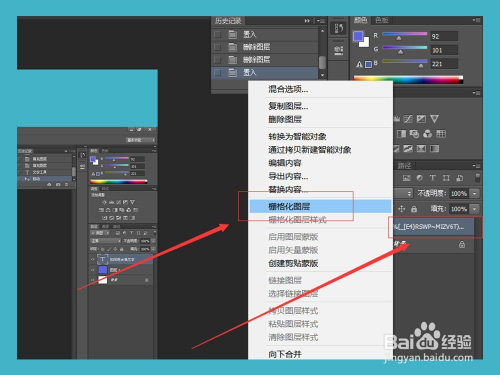Click trash icon in small History panel
This screenshot has height=375, width=500.
[x=66, y=184]
